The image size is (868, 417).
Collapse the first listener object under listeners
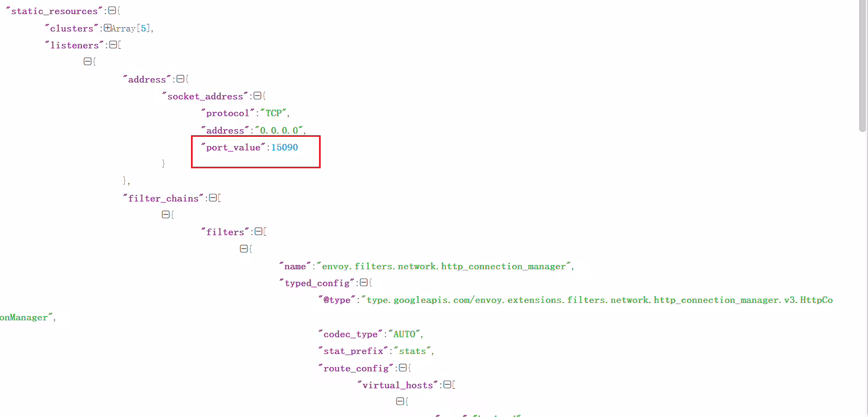tap(87, 61)
